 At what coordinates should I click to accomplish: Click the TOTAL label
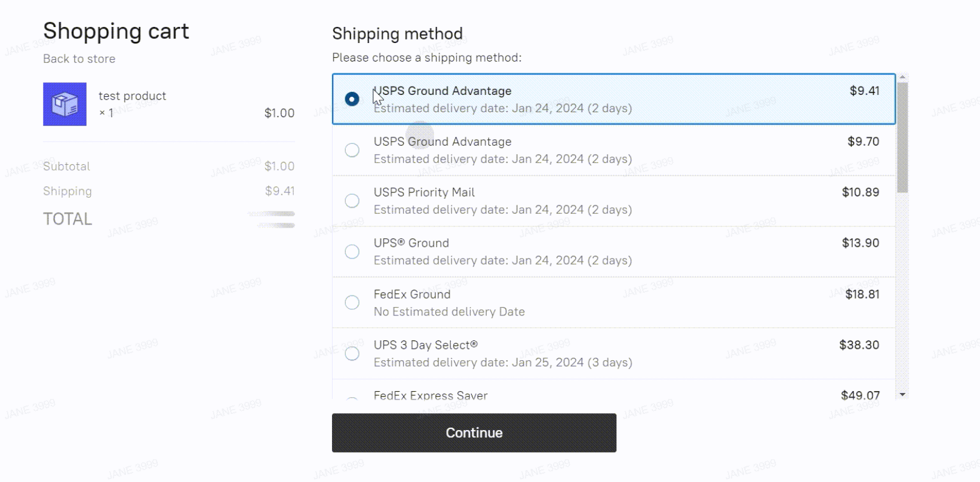click(67, 219)
